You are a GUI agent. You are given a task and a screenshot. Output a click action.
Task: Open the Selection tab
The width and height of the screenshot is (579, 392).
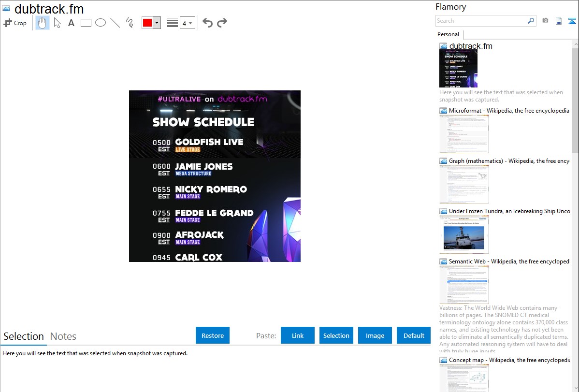[x=24, y=336]
